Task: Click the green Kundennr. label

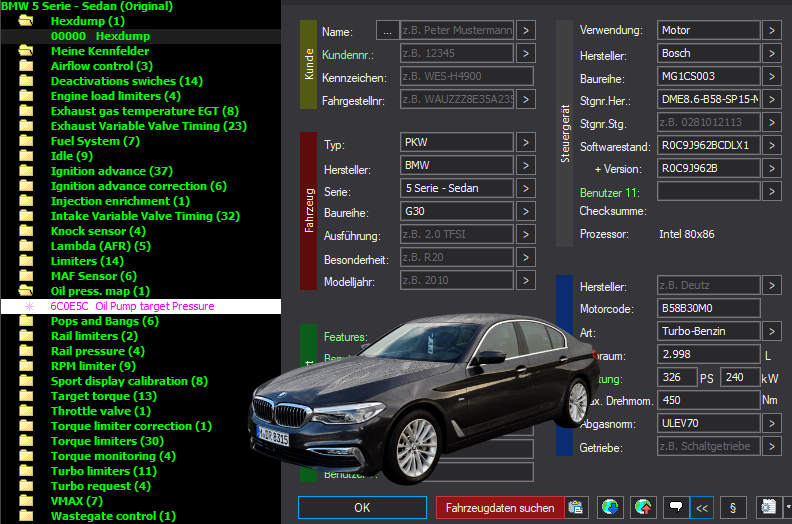Action: coord(348,55)
